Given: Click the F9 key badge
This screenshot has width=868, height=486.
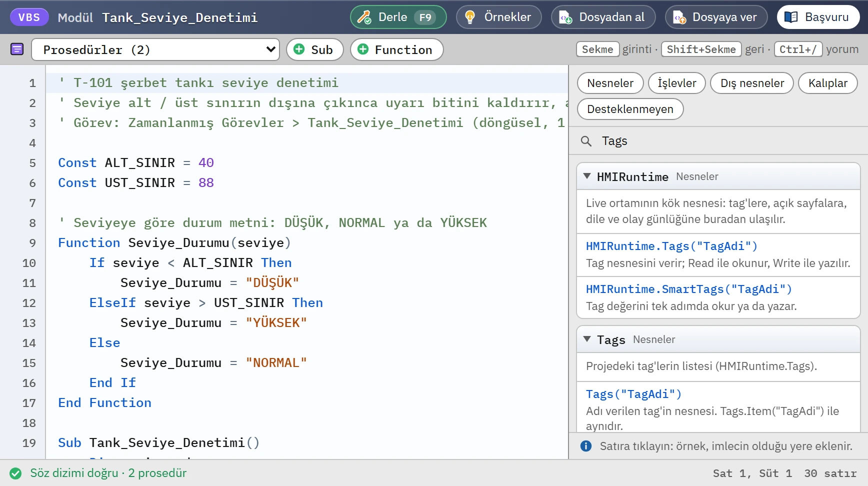Looking at the screenshot, I should click(425, 17).
